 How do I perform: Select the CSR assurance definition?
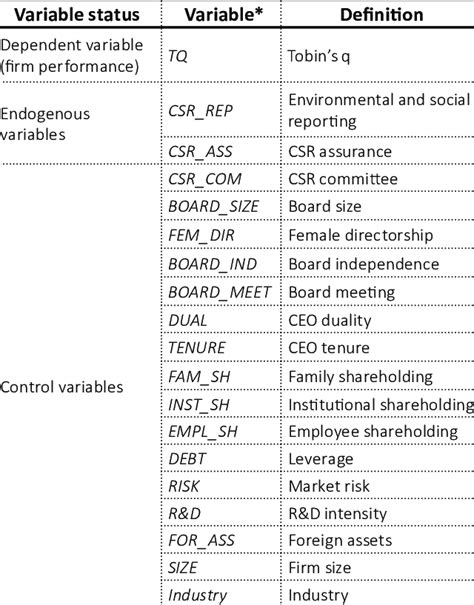pos(340,151)
